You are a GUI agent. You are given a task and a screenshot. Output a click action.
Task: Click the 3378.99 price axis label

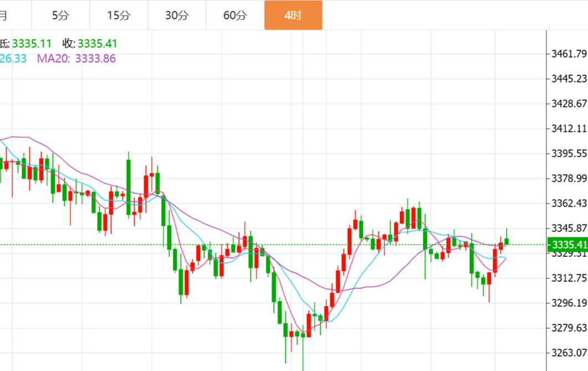pos(569,178)
